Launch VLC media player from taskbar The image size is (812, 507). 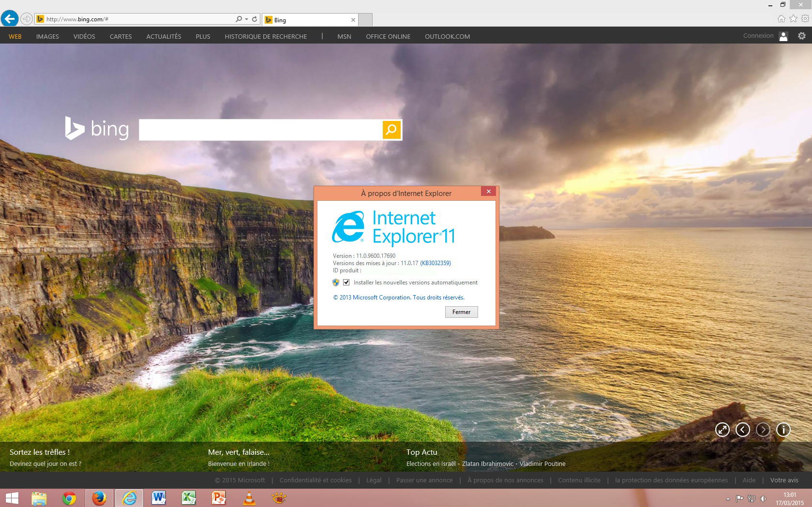[249, 498]
